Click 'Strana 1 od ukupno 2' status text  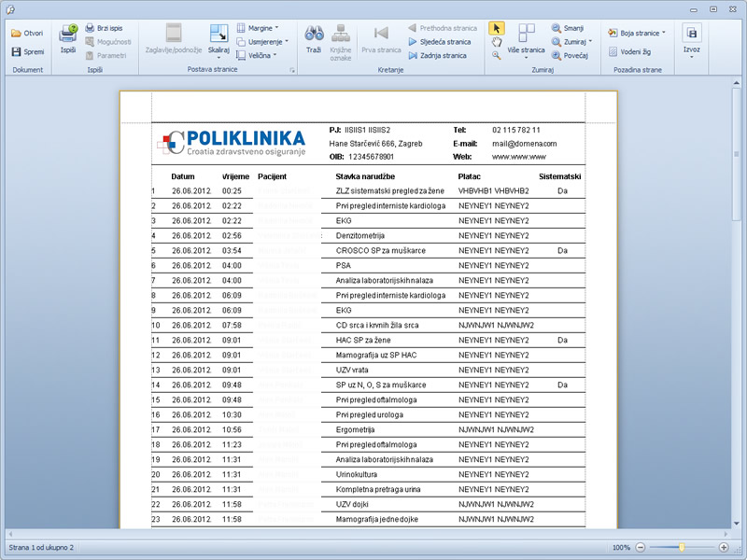coord(41,548)
